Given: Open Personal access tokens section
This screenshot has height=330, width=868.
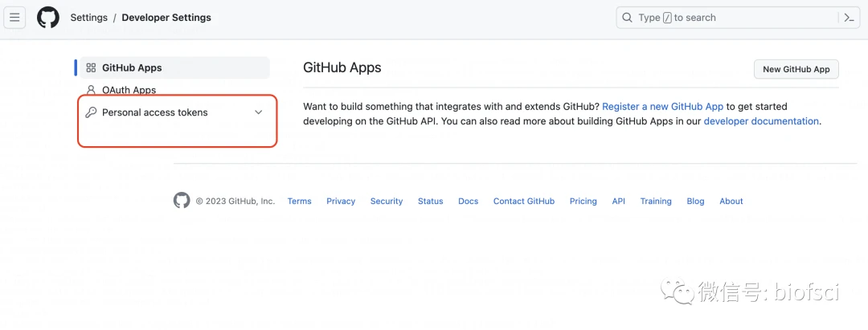Looking at the screenshot, I should click(x=155, y=112).
